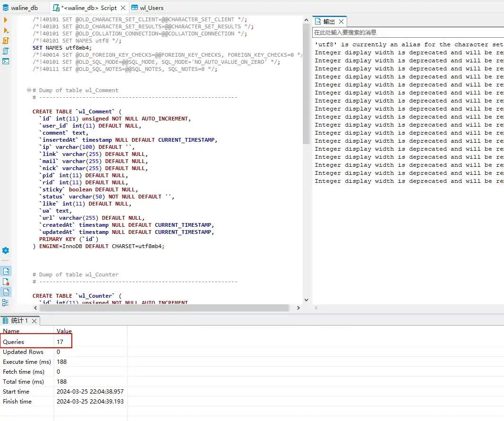The width and height of the screenshot is (504, 421).
Task: Close the waline_db Script tab
Action: [x=123, y=8]
